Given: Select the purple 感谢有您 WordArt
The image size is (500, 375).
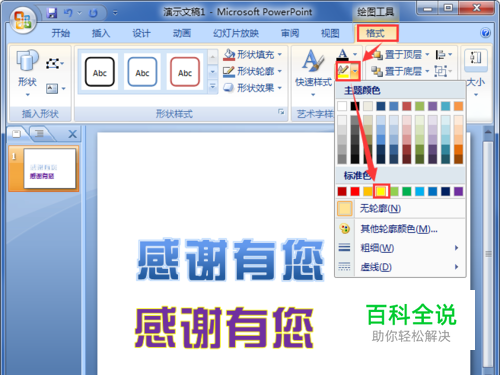Looking at the screenshot, I should 224,327.
